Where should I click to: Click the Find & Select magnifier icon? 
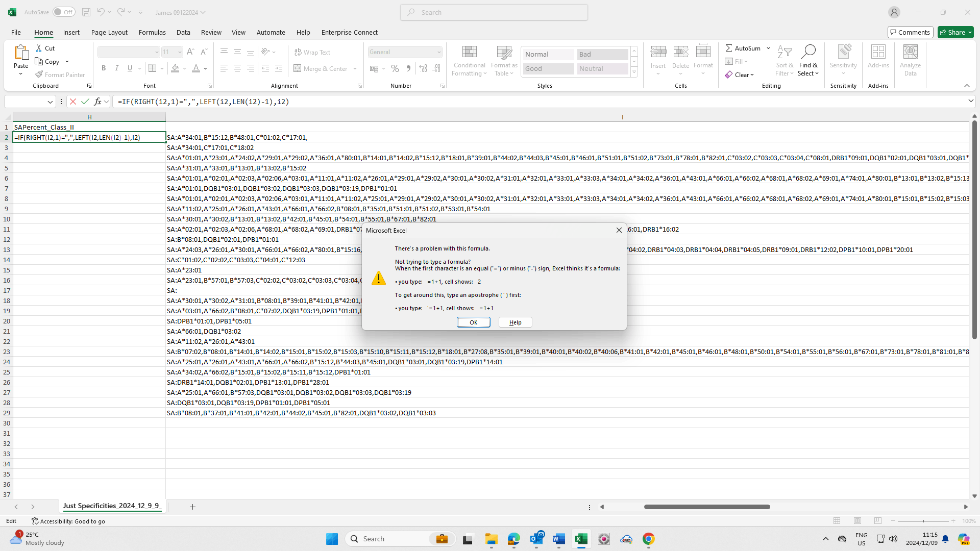808,52
